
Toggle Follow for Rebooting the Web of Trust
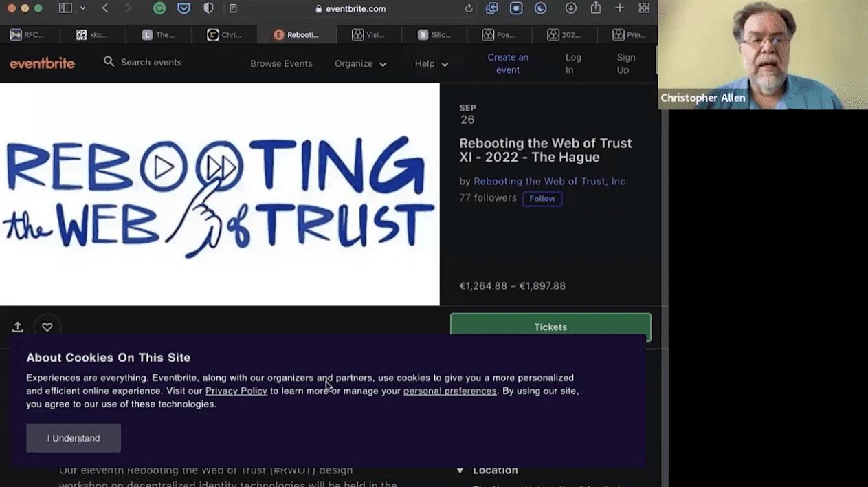tap(542, 199)
